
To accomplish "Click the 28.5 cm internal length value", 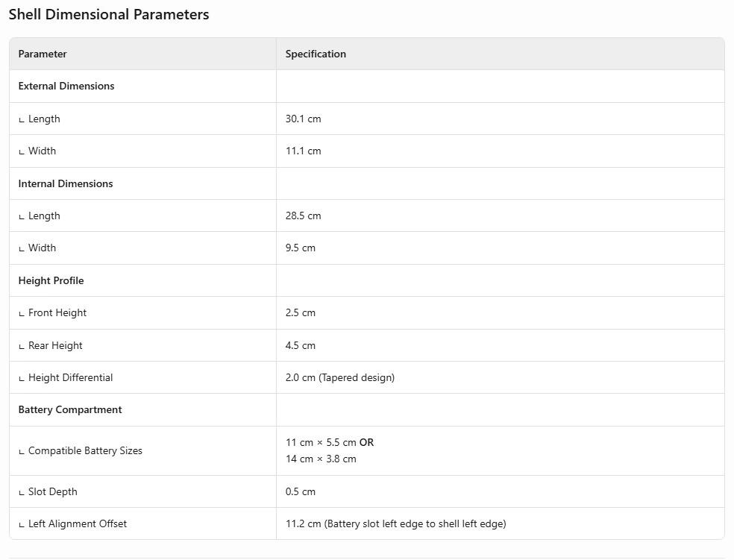I will 303,215.
